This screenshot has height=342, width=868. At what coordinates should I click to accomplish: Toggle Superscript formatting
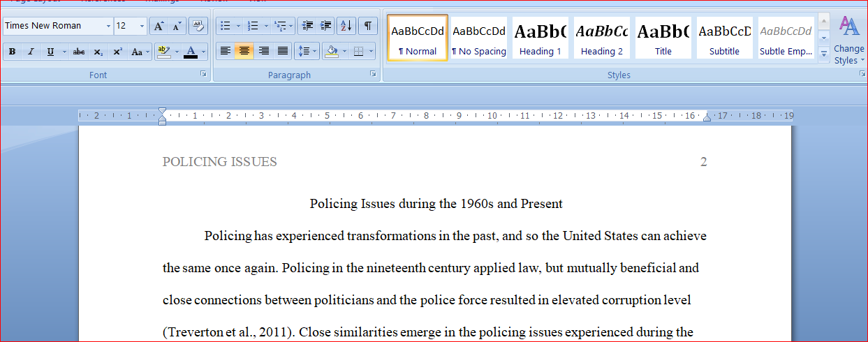(x=118, y=52)
